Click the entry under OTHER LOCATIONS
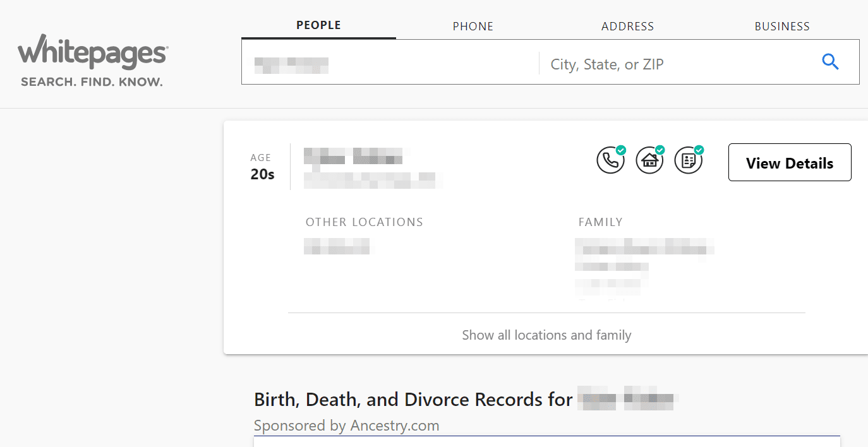 pos(337,246)
